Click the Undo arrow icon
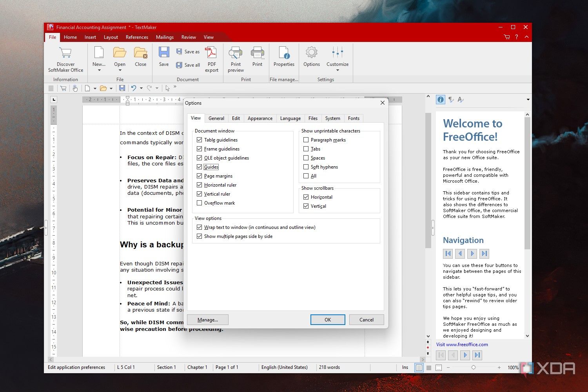The width and height of the screenshot is (588, 392). click(x=134, y=88)
